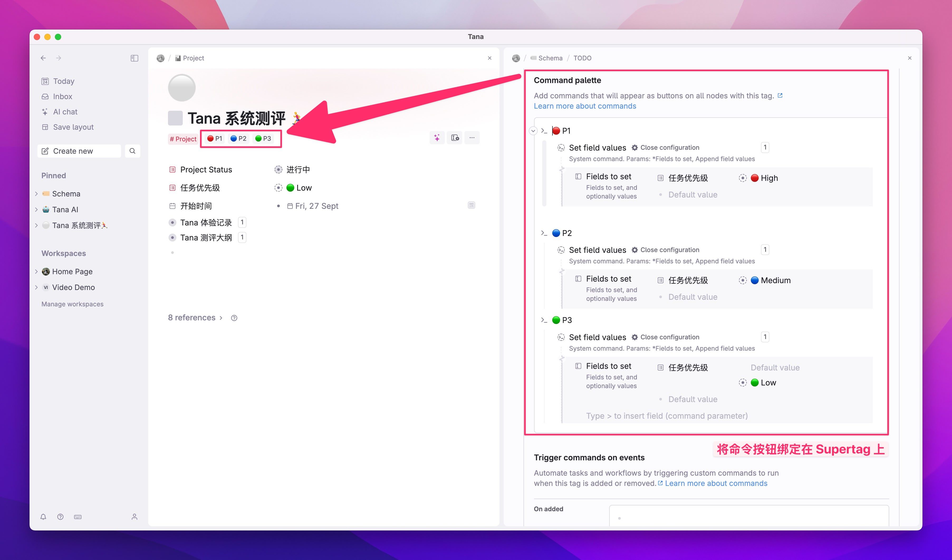Click Close configuration under the P2 command
Screen dimensions: 952x560
click(x=666, y=250)
